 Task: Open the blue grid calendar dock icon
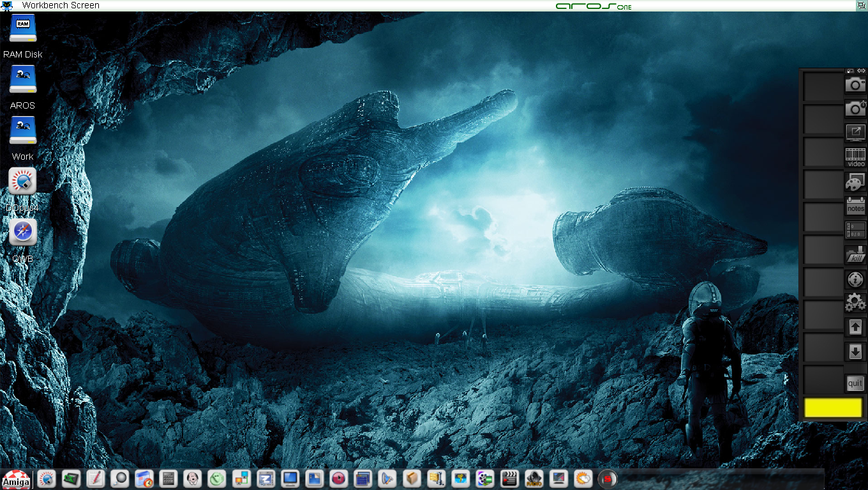(363, 479)
